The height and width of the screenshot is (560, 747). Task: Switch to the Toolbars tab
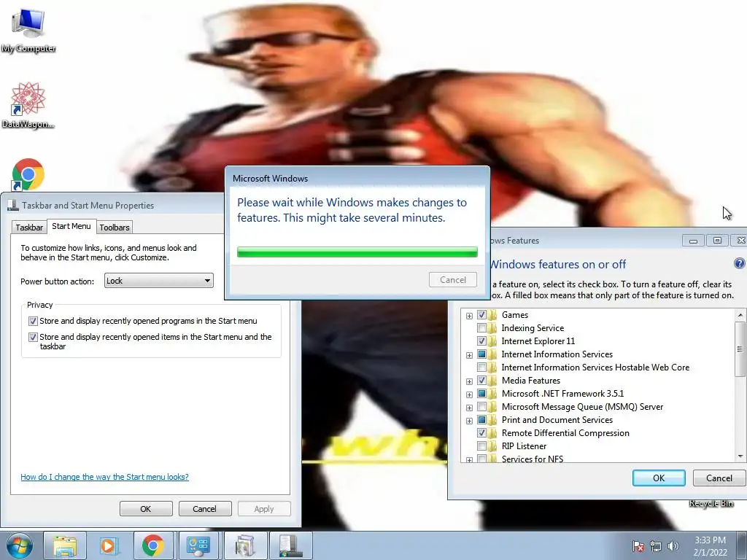(x=115, y=227)
